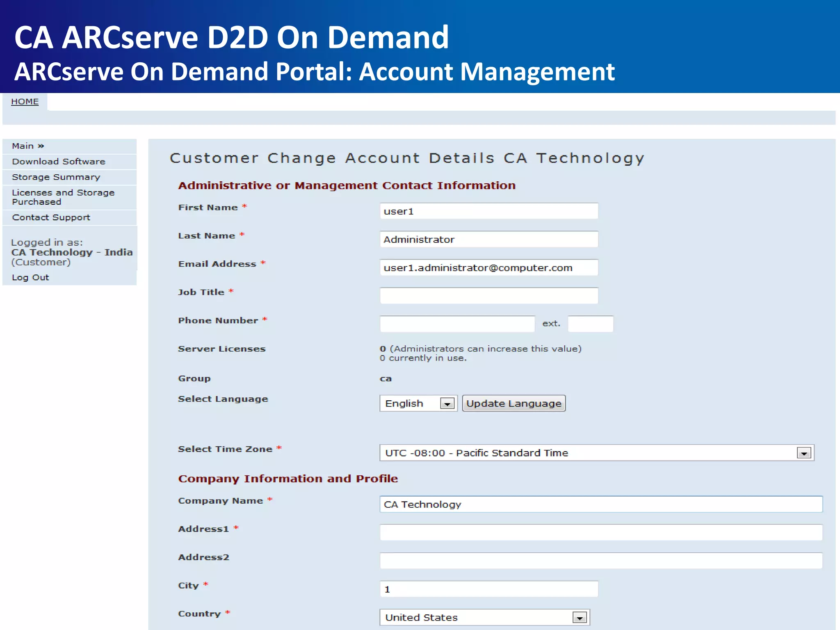The image size is (840, 630).
Task: Open the English language dropdown
Action: click(418, 404)
